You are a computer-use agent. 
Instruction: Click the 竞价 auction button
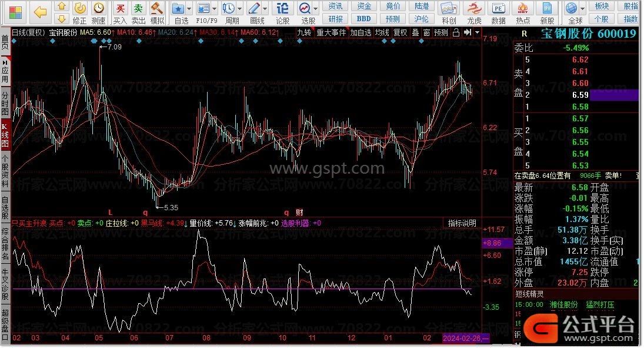(x=393, y=6)
